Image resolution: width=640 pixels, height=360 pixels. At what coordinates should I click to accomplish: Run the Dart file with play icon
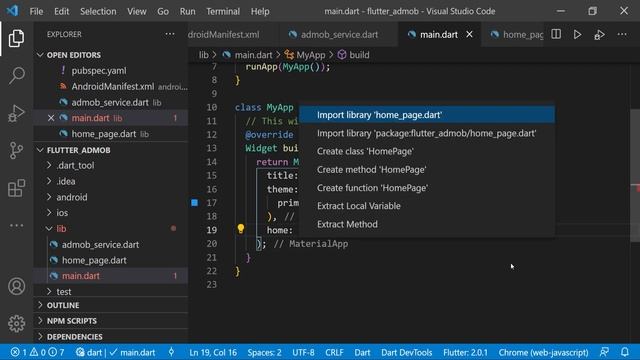[x=577, y=34]
